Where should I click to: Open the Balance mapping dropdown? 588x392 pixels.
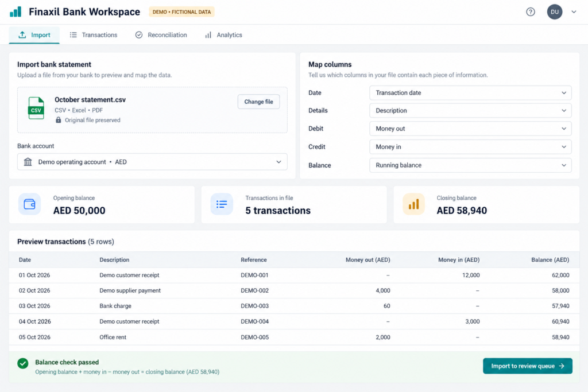tap(470, 165)
